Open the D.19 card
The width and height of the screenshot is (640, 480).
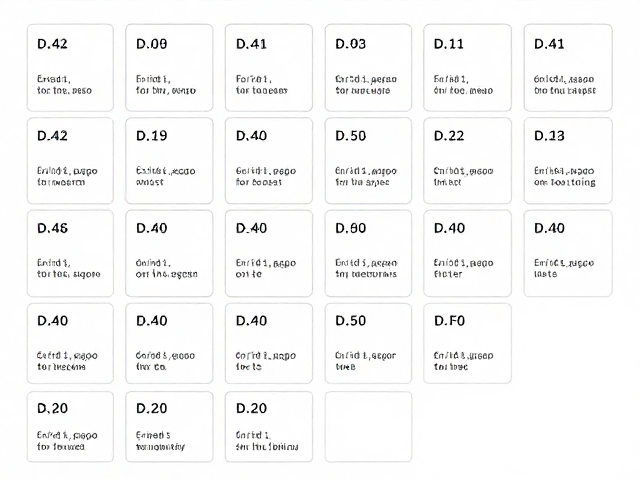[169, 161]
